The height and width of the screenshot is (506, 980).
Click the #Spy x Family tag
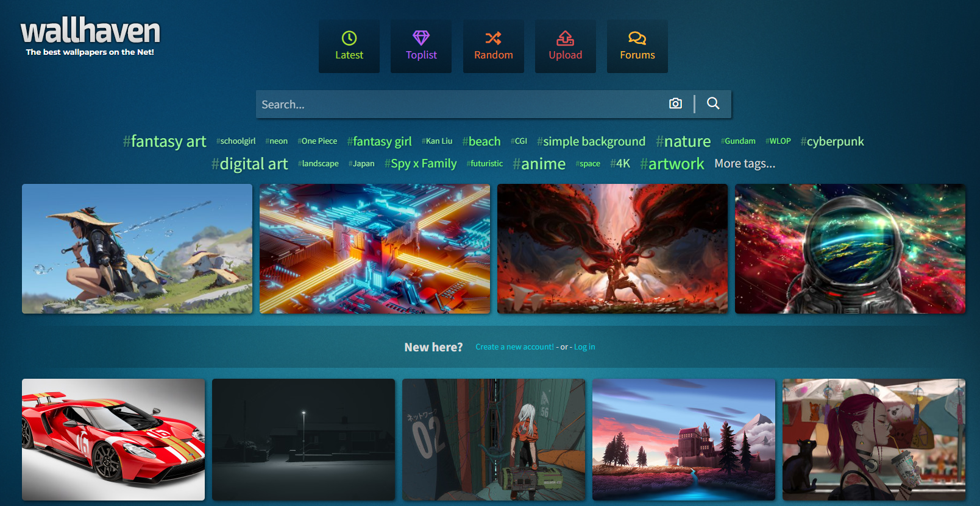(x=421, y=164)
